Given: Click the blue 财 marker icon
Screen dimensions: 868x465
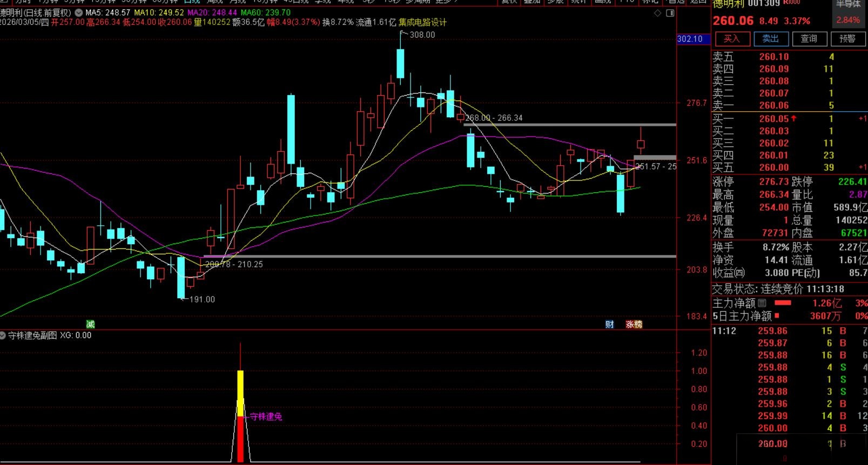Looking at the screenshot, I should [609, 324].
